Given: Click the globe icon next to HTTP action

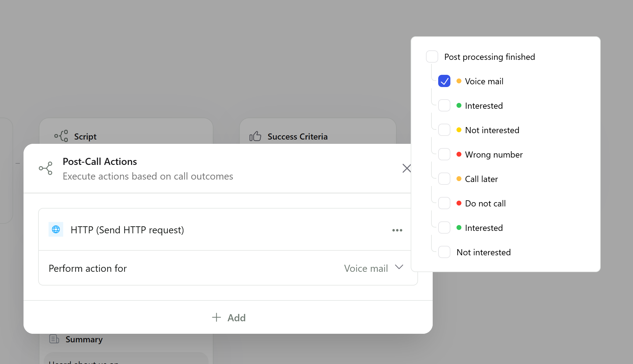Looking at the screenshot, I should coord(56,230).
